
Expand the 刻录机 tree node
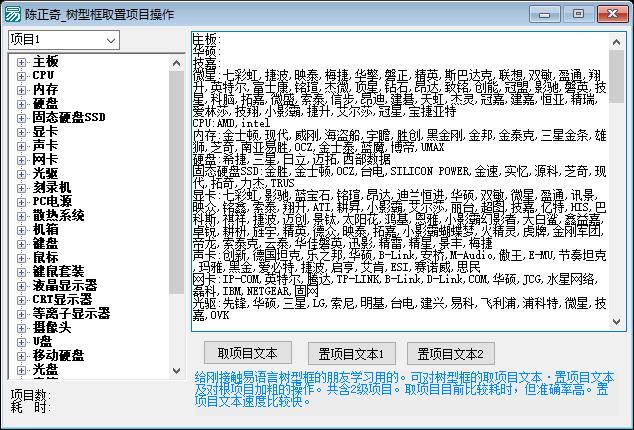point(21,188)
